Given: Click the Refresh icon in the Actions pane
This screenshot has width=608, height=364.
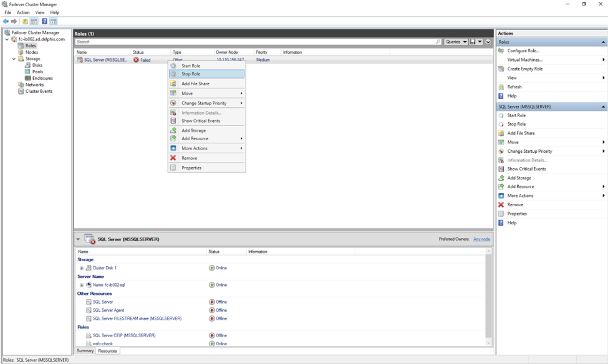Looking at the screenshot, I should (501, 87).
